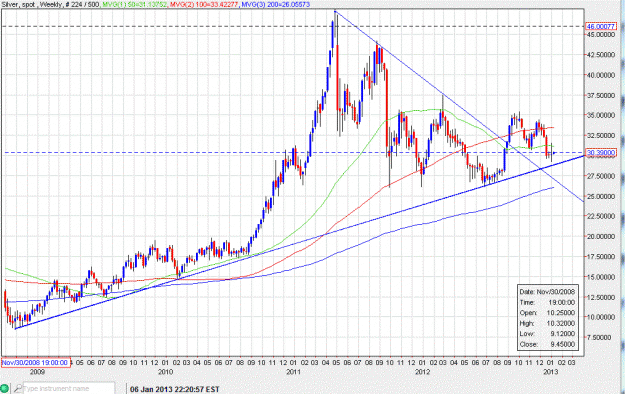Click the 25.00000 price axis label
Image resolution: width=625 pixels, height=394 pixels.
(601, 196)
